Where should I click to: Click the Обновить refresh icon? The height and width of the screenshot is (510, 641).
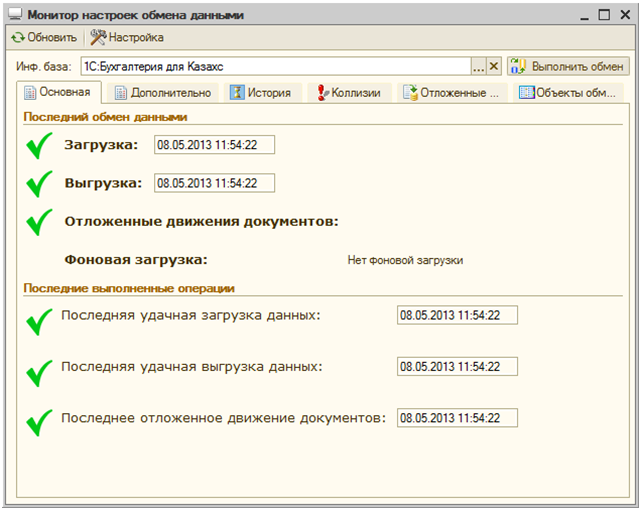tap(18, 38)
